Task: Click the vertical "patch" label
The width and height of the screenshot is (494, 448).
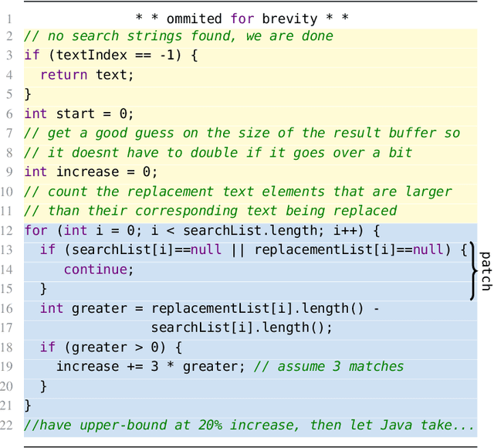Action: coord(486,270)
